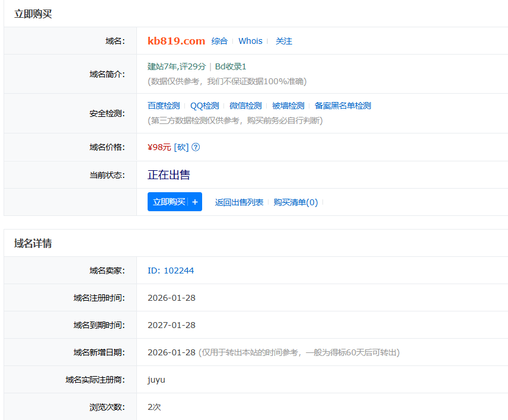The height and width of the screenshot is (420, 508).
Task: Click the price help question mark icon
Action: 196,147
